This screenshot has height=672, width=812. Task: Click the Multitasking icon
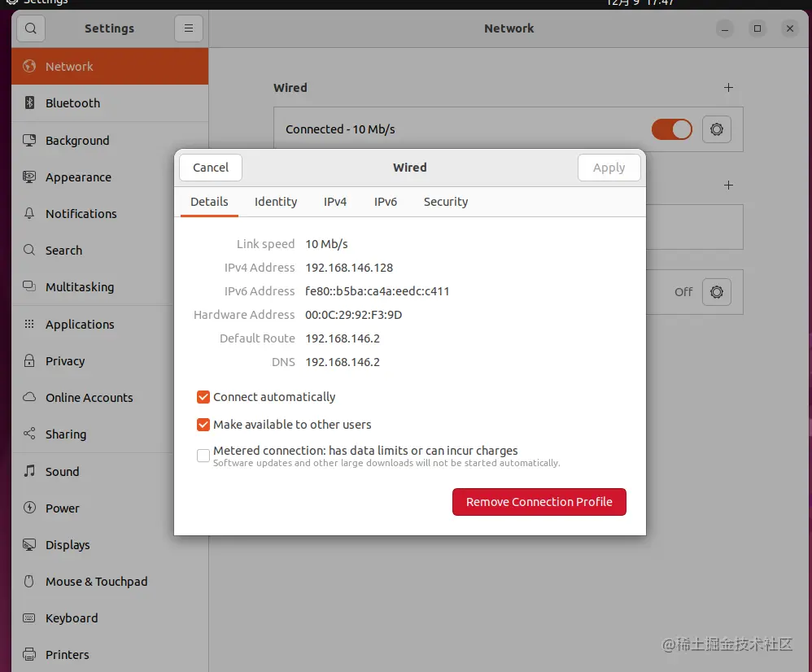click(x=29, y=286)
